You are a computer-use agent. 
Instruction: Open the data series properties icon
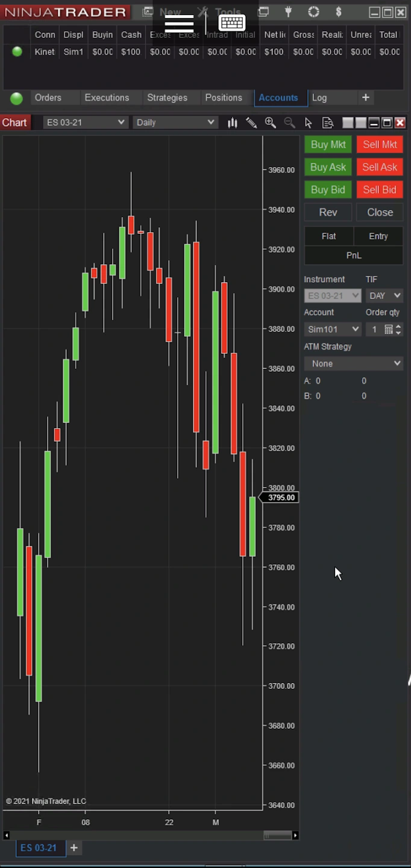tap(327, 122)
